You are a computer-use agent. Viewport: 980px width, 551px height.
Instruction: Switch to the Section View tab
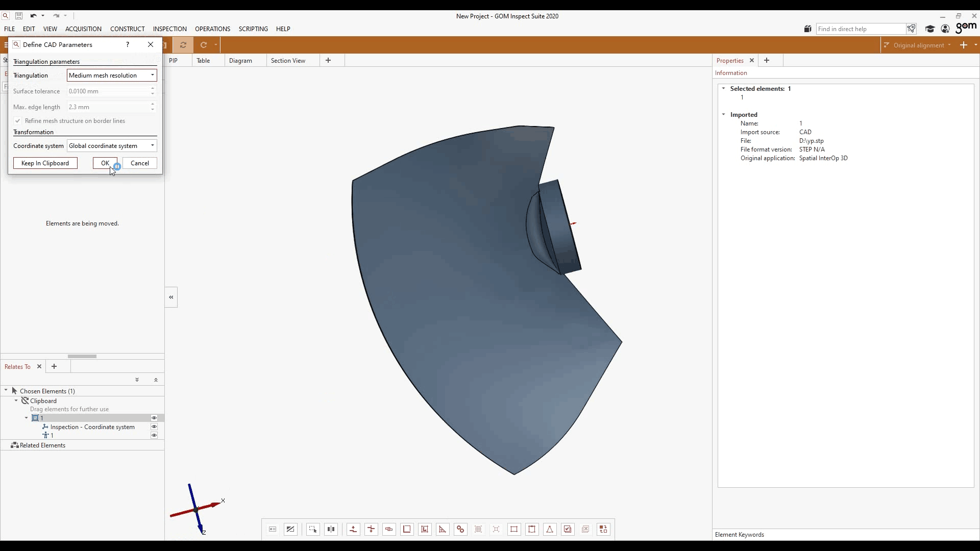click(288, 61)
